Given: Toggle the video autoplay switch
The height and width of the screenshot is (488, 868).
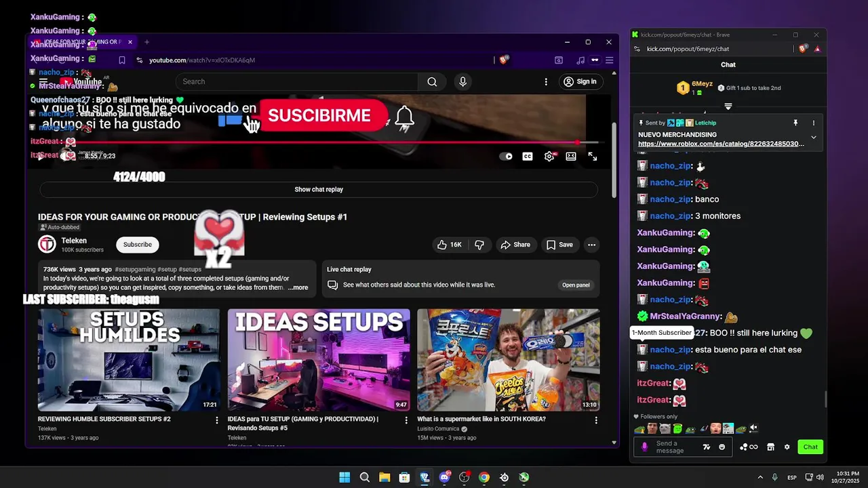Looking at the screenshot, I should (x=507, y=156).
